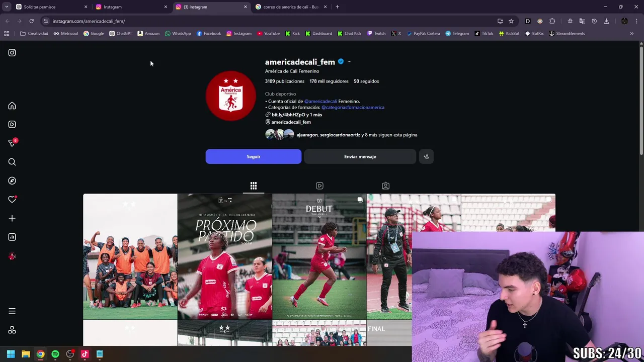Image resolution: width=644 pixels, height=362 pixels.
Task: Click 178 mil seguidores count
Action: (x=329, y=81)
